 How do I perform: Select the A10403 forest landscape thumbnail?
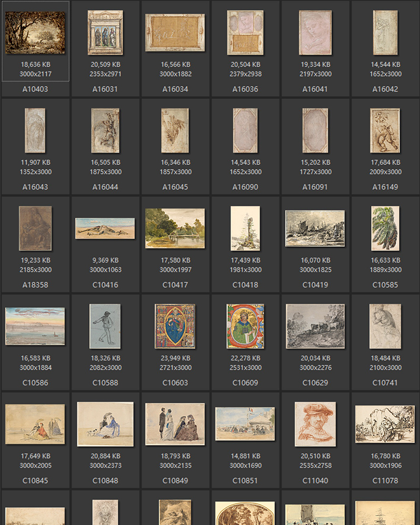pyautogui.click(x=35, y=33)
